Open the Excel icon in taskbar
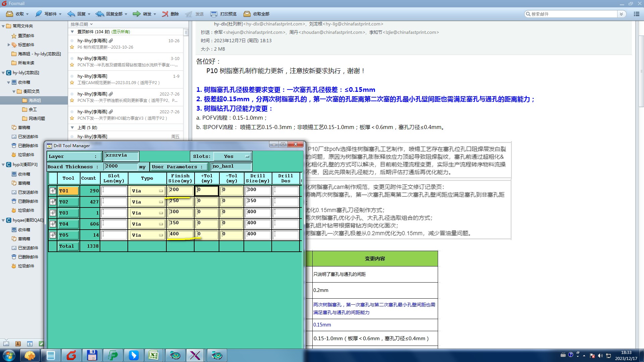 click(x=154, y=355)
